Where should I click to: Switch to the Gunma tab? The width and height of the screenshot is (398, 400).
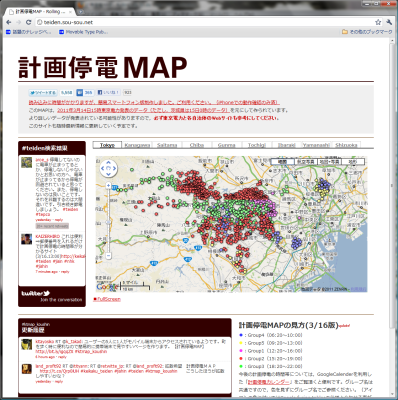(x=226, y=145)
